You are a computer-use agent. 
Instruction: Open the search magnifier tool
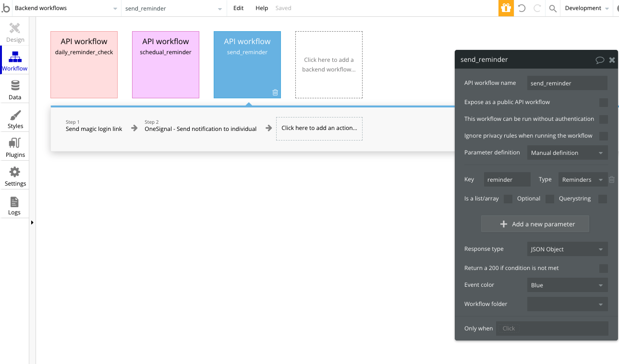click(x=553, y=8)
